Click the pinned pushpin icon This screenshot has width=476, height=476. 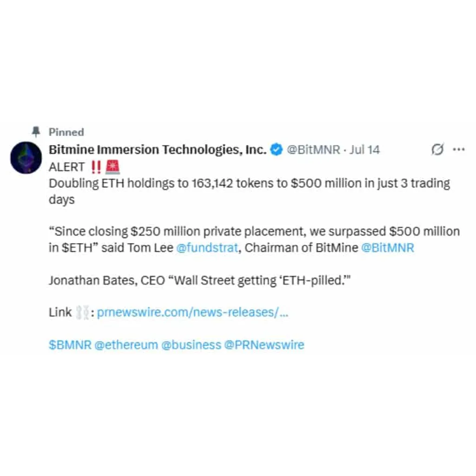36,132
